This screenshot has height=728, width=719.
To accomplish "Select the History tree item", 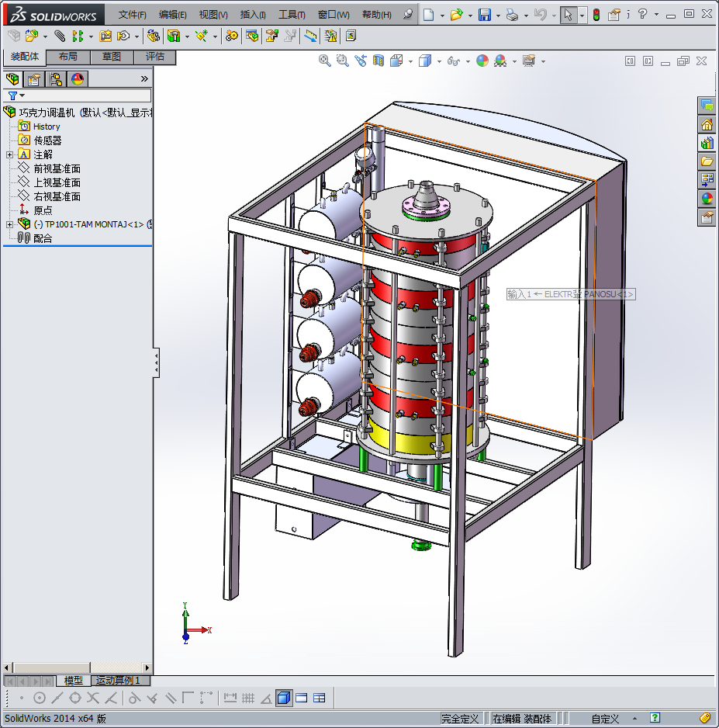I will tap(47, 127).
